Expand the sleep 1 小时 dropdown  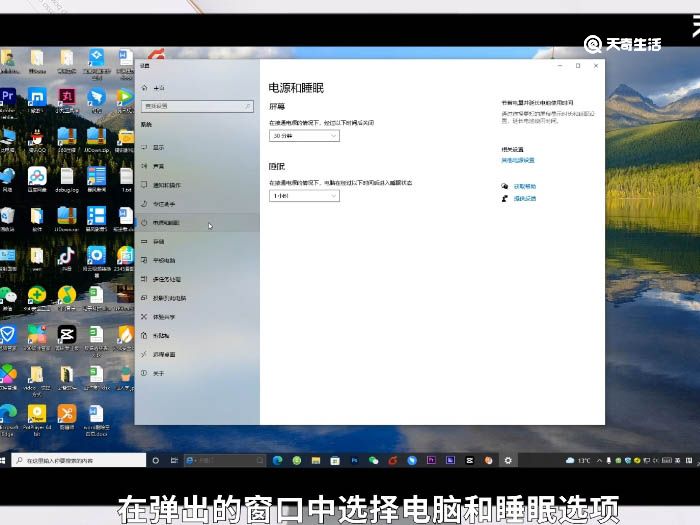tap(304, 196)
